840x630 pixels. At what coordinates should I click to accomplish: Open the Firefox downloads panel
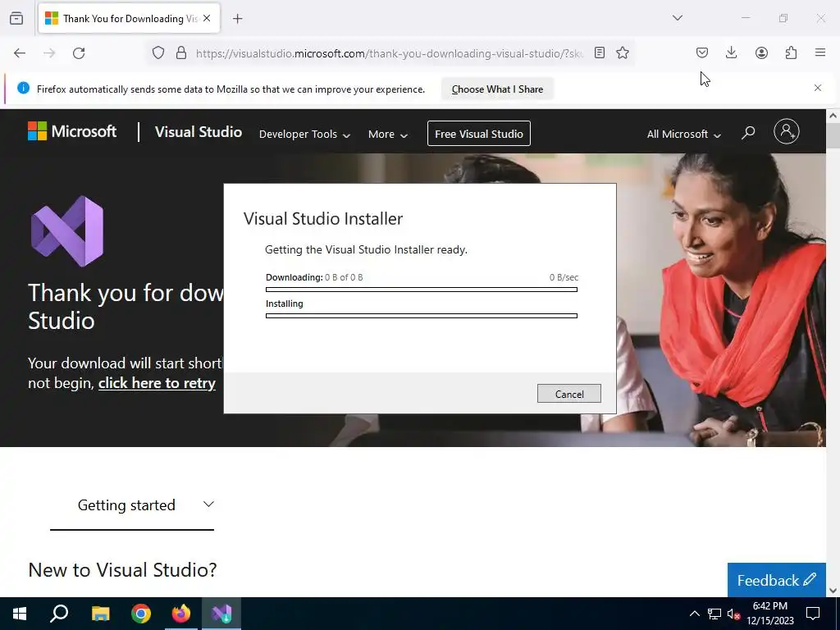731,52
